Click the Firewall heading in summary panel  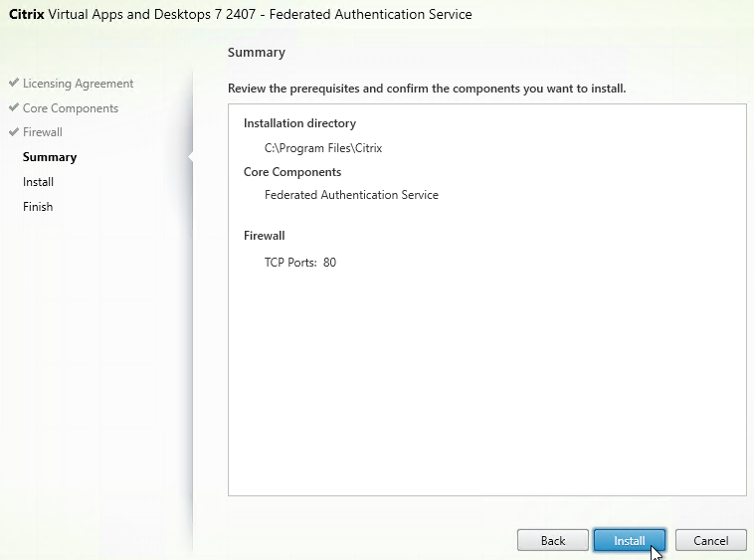click(x=265, y=236)
